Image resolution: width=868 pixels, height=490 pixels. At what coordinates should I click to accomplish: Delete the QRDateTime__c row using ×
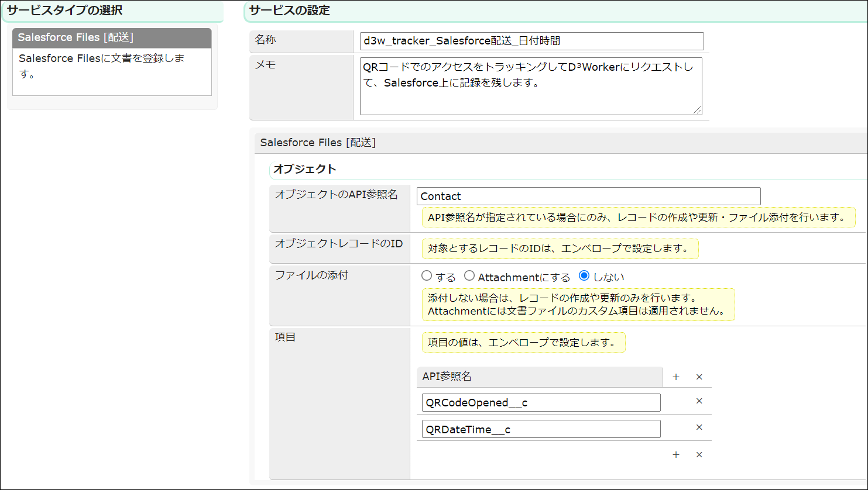tap(699, 427)
